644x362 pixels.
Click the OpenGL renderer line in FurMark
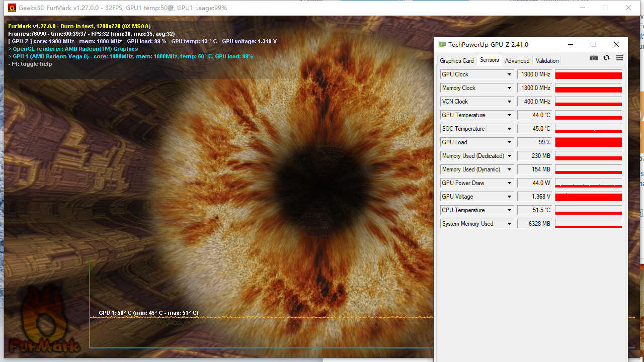(73, 49)
